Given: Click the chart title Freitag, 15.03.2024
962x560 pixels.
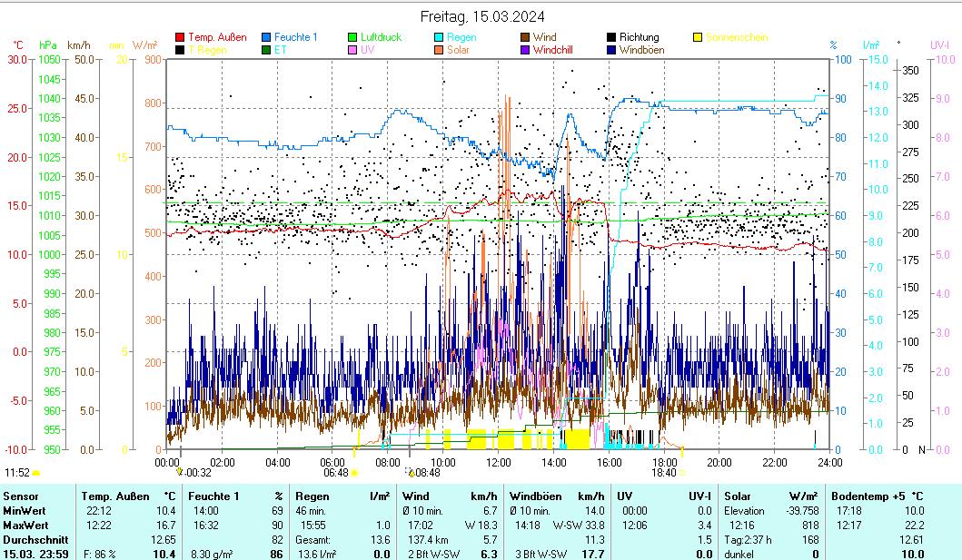Looking at the screenshot, I should 481,16.
